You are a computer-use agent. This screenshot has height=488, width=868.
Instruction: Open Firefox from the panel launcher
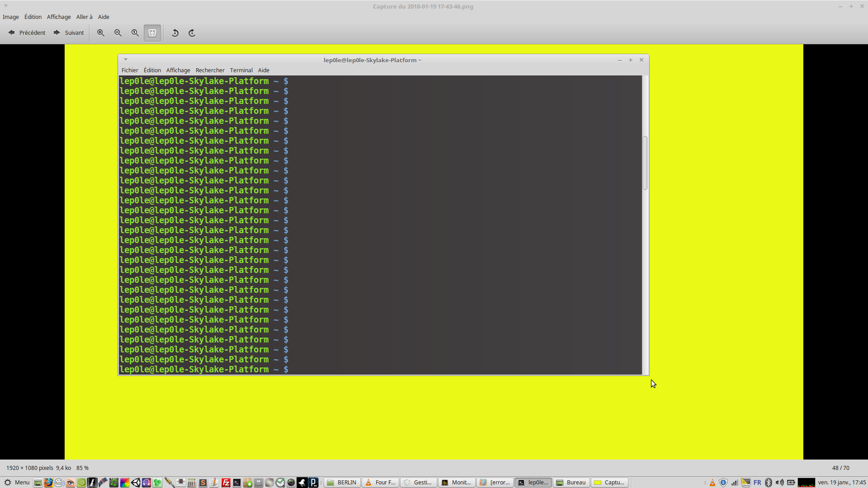48,483
